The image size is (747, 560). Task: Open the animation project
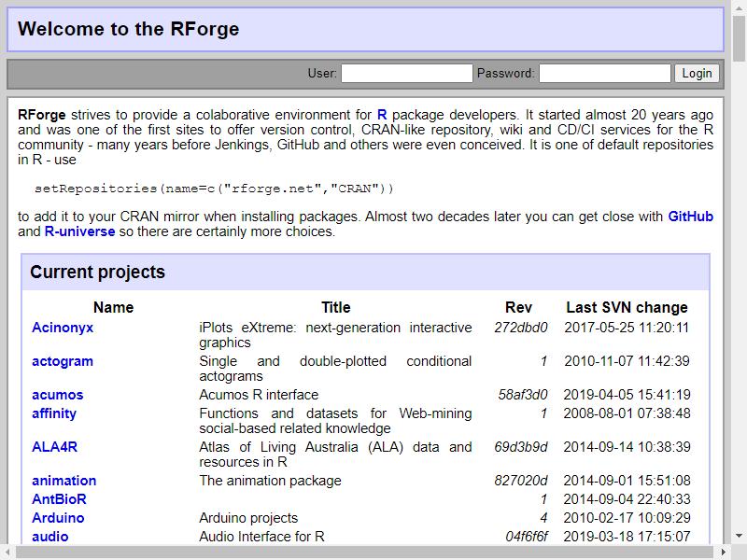point(63,481)
